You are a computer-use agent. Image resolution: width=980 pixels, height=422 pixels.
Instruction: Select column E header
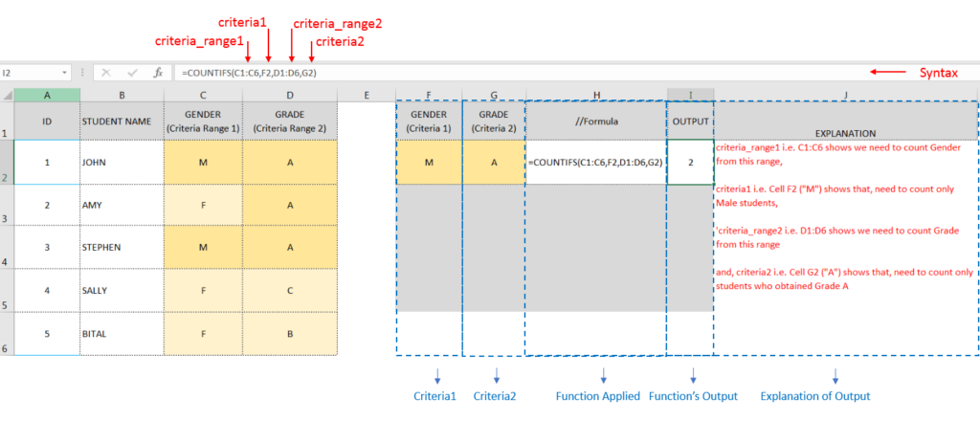pos(367,95)
